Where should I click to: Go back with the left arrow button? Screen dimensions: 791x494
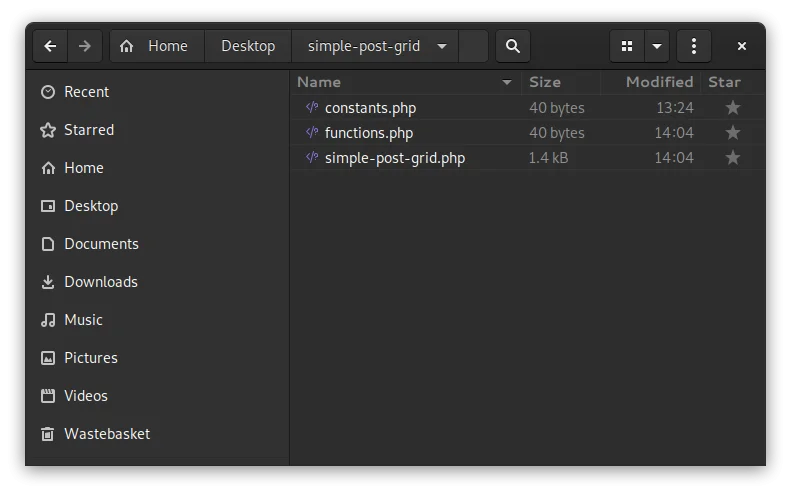[50, 46]
